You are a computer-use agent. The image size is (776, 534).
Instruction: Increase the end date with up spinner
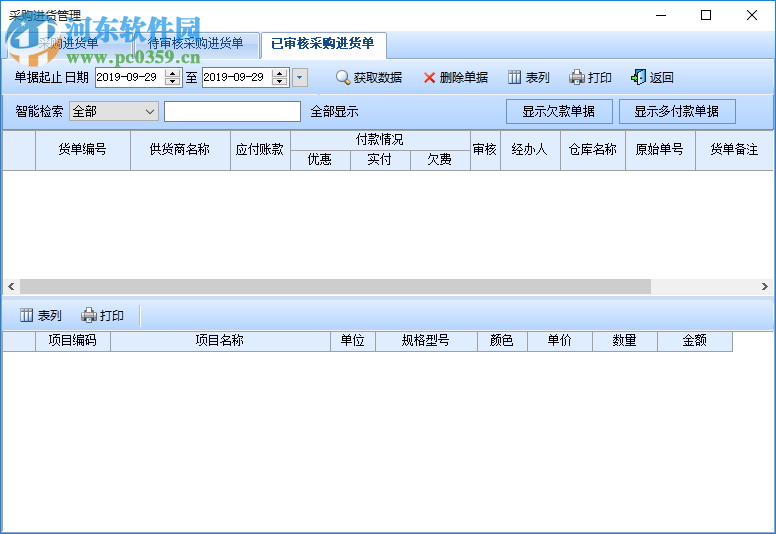(x=280, y=73)
